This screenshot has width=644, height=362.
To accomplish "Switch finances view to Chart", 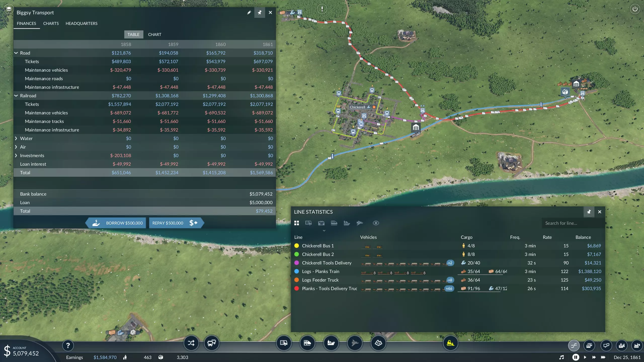I will (154, 34).
